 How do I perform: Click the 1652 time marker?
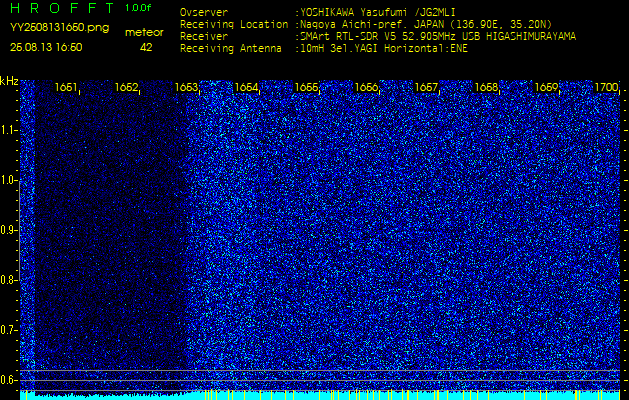click(x=126, y=87)
